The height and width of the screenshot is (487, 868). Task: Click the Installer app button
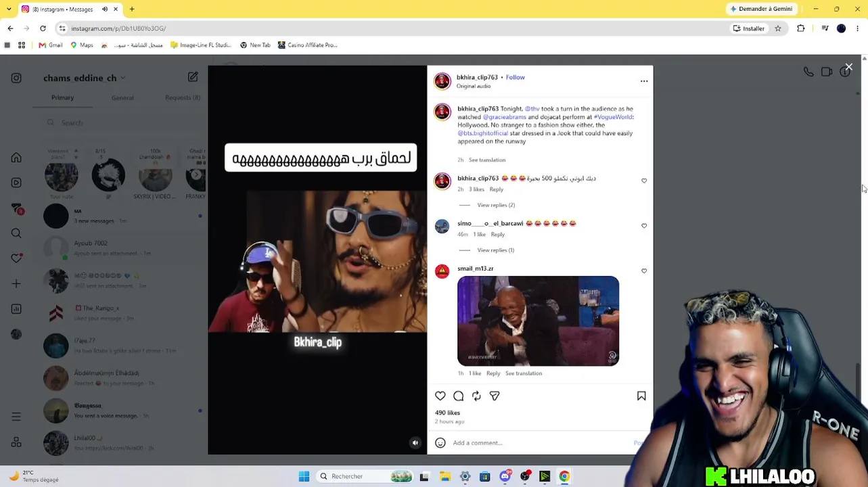[x=749, y=28]
